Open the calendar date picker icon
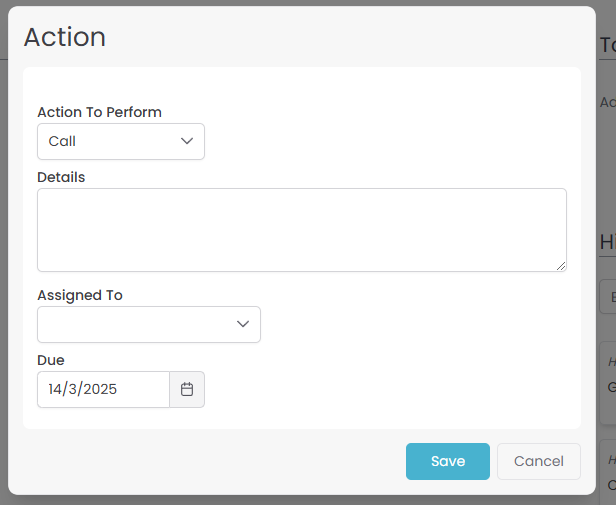This screenshot has height=505, width=616. pos(187,390)
